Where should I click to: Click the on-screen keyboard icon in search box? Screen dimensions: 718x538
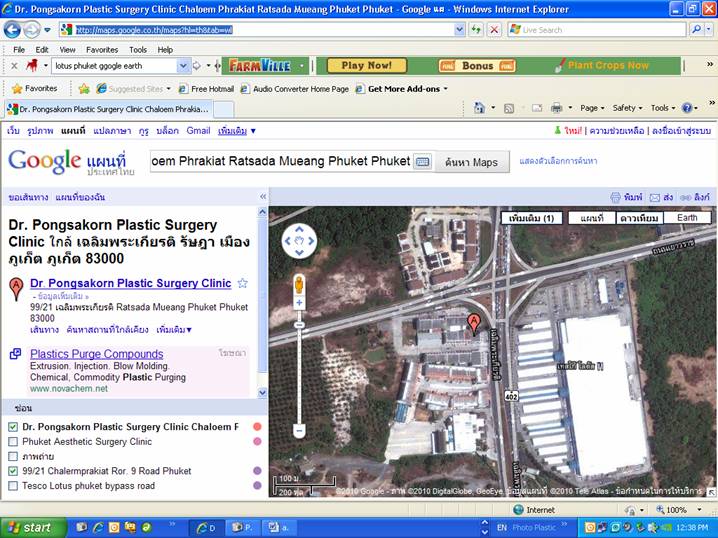point(423,162)
